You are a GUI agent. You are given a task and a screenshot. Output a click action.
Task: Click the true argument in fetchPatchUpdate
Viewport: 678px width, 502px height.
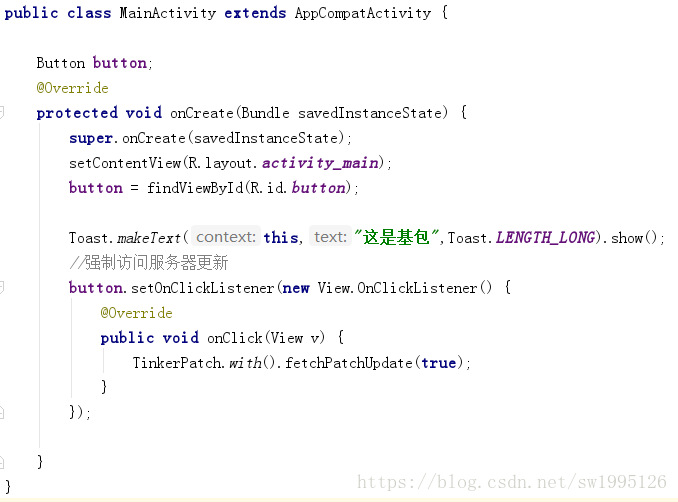click(x=439, y=363)
